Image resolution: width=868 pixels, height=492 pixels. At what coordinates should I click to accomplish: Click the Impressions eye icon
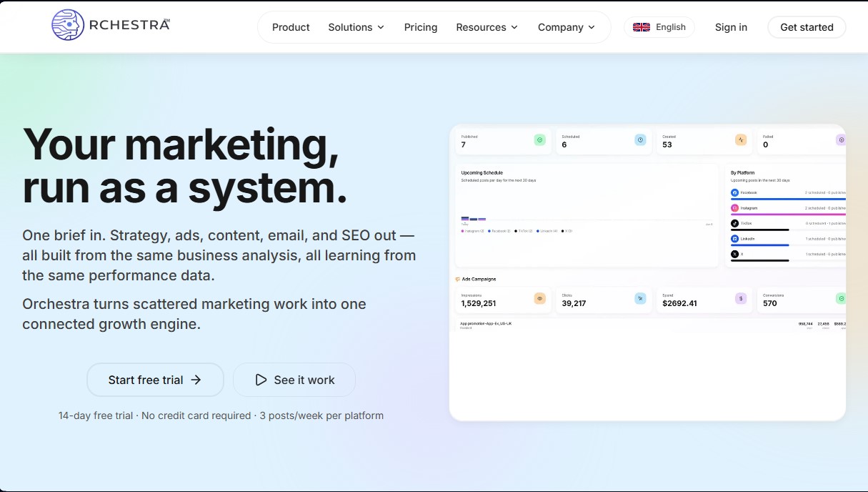click(x=539, y=298)
